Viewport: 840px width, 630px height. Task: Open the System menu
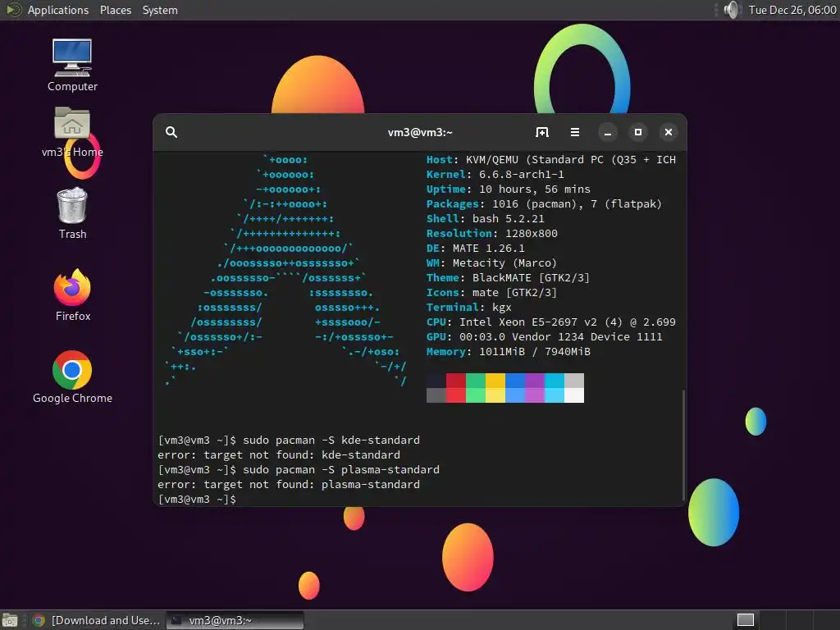[160, 10]
